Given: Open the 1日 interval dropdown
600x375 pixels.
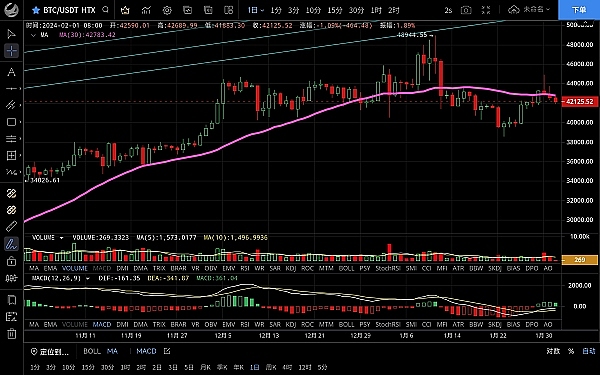Looking at the screenshot, I should pos(256,10).
